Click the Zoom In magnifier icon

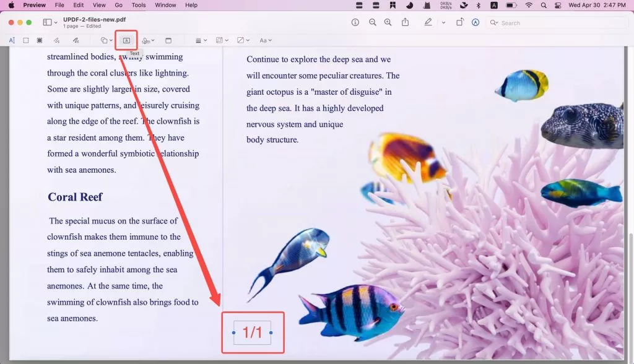[388, 22]
